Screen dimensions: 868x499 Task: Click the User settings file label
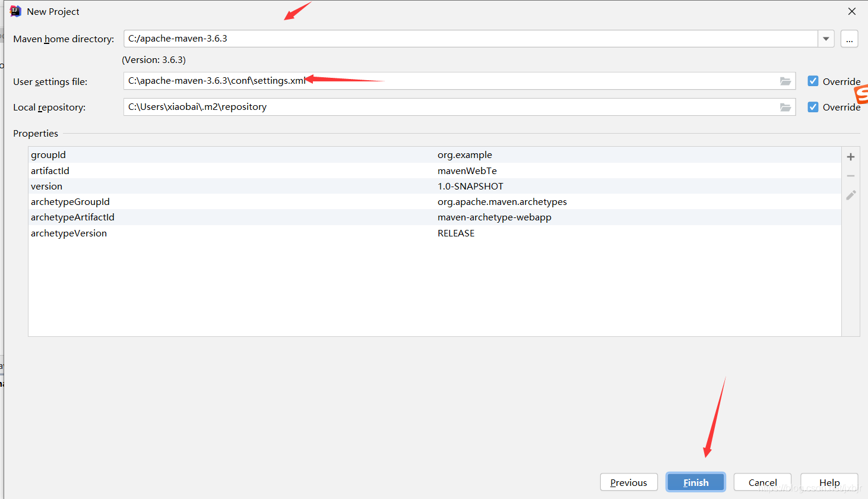(x=50, y=82)
